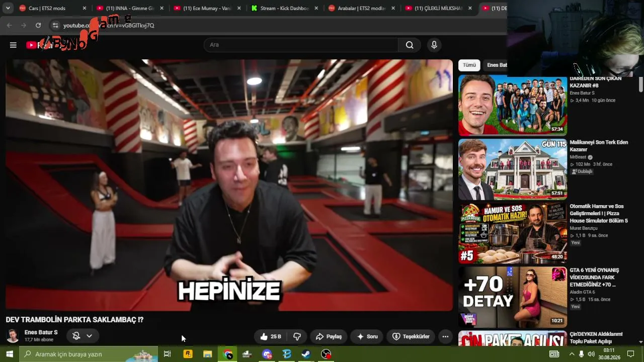
Task: Open the title 'Otomatik Hamur ve Sos Geliştirmeleri'
Action: pos(599,214)
